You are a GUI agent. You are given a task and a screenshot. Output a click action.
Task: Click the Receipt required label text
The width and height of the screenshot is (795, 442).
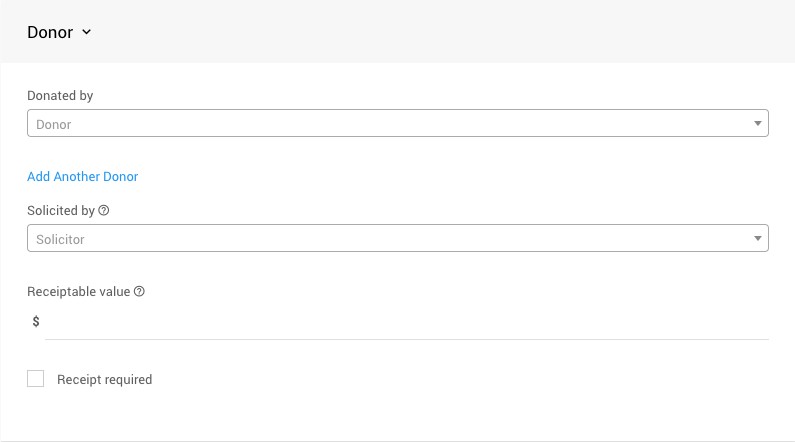pyautogui.click(x=104, y=380)
